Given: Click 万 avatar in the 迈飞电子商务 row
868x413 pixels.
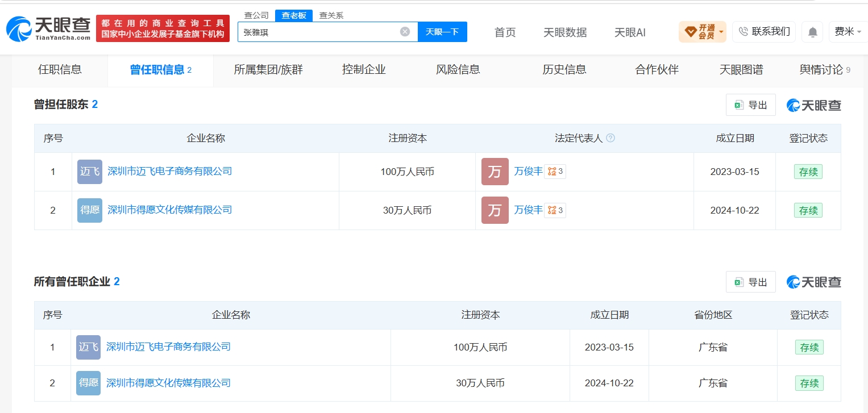Looking at the screenshot, I should click(495, 172).
